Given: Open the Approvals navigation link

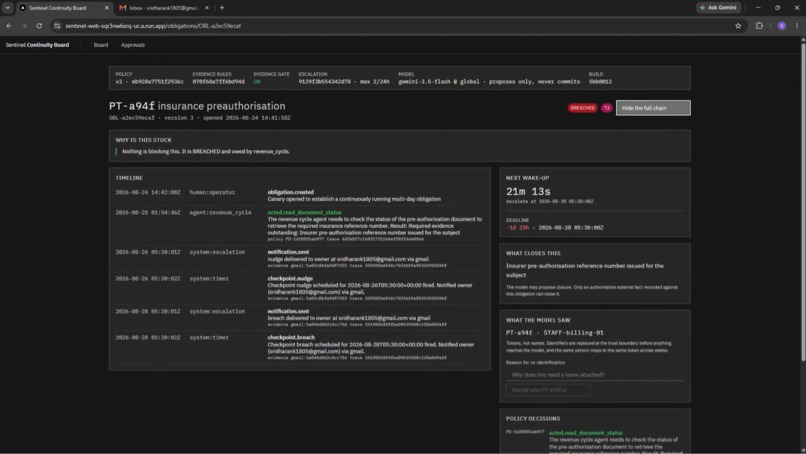Looking at the screenshot, I should click(133, 45).
